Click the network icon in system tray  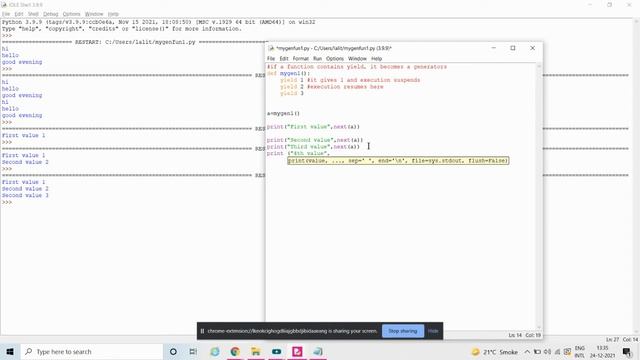[x=557, y=352]
